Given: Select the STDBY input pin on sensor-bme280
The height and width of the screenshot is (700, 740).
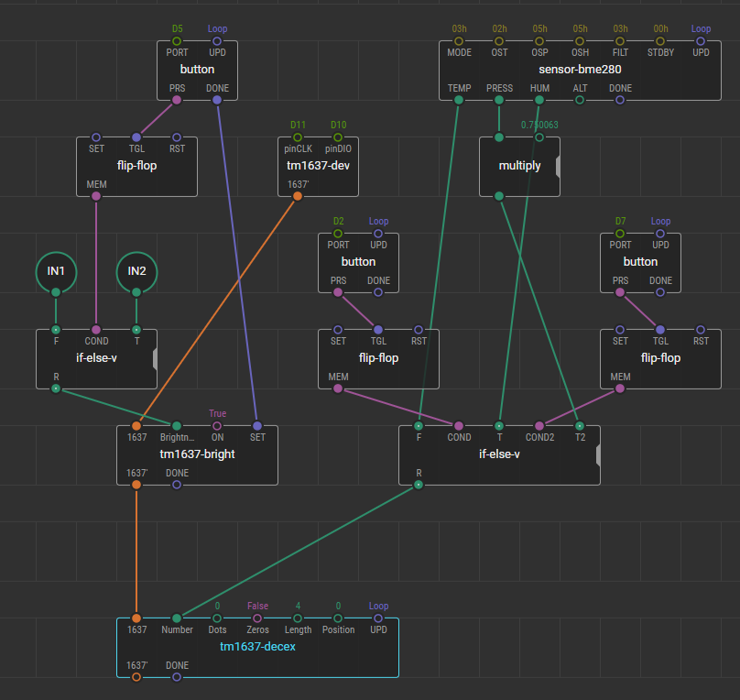Looking at the screenshot, I should [660, 41].
